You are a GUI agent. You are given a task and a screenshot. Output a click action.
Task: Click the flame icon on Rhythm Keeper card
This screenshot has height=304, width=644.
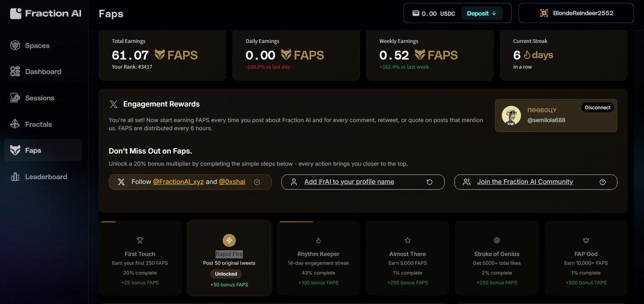pyautogui.click(x=318, y=240)
